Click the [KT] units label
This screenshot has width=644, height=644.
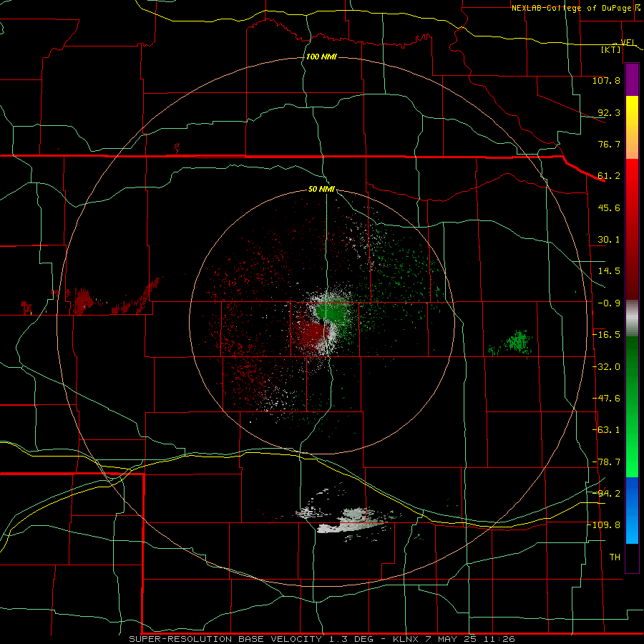[x=610, y=49]
